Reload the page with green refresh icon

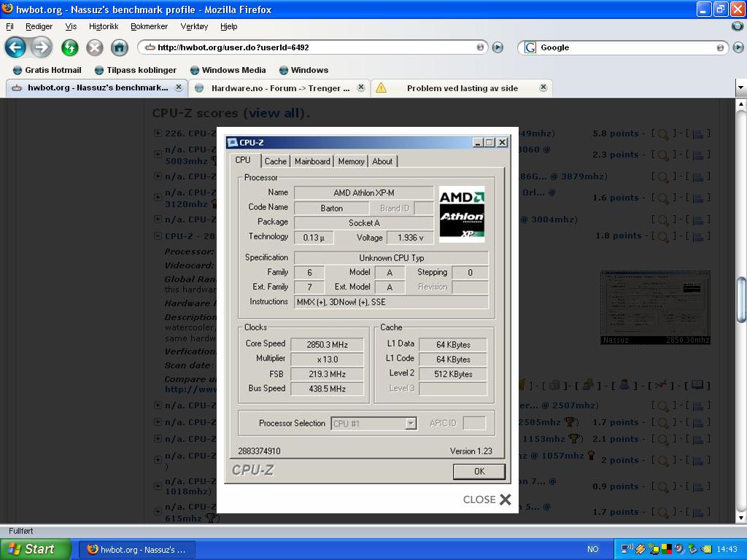click(x=69, y=47)
